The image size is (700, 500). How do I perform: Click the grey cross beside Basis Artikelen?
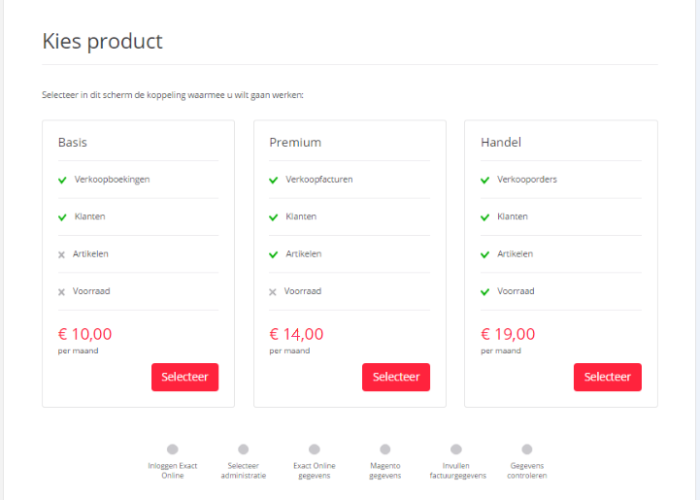62,254
